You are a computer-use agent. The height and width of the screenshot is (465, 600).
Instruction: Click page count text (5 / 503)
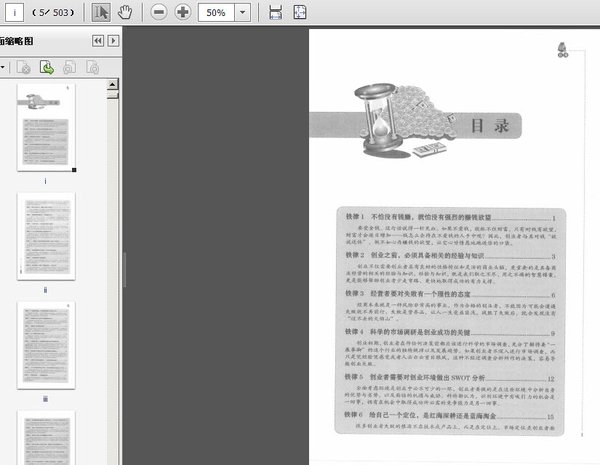click(x=53, y=13)
